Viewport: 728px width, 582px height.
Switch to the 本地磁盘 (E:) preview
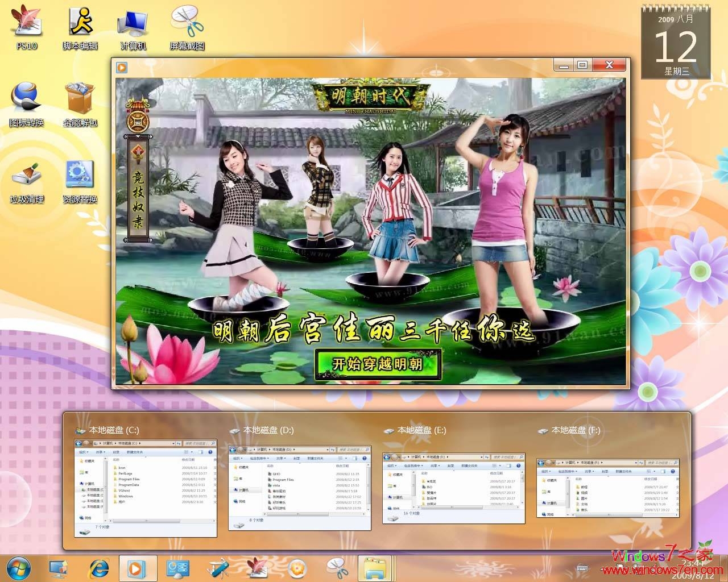pyautogui.click(x=454, y=488)
